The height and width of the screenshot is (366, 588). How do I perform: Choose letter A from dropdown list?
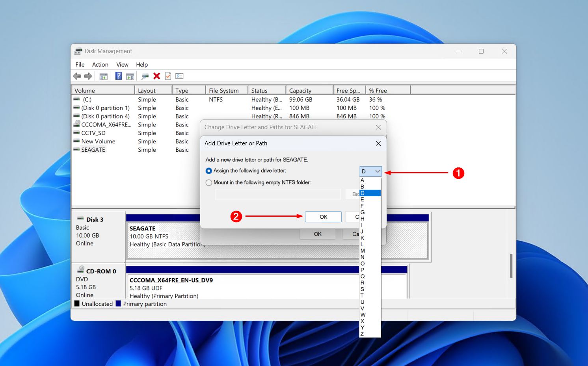click(x=370, y=180)
